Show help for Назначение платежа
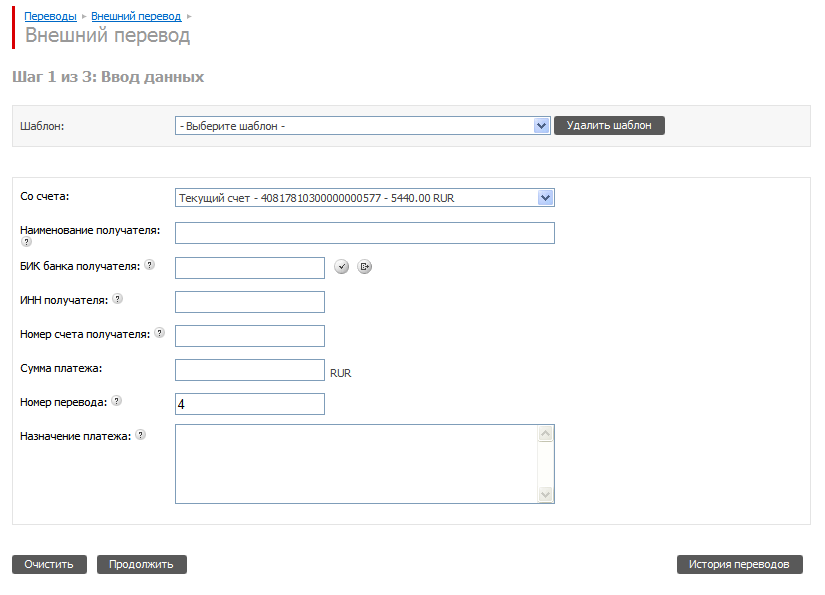 point(140,435)
